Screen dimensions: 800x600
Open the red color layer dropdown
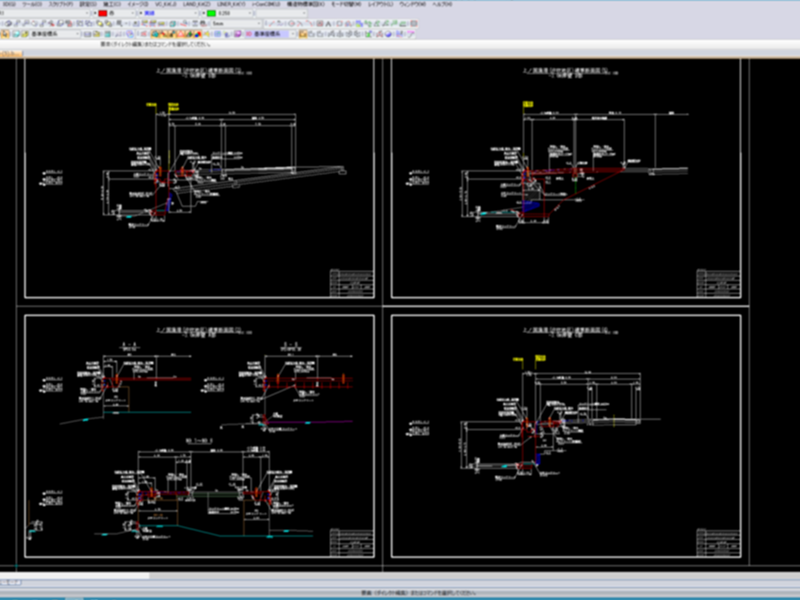[116, 13]
